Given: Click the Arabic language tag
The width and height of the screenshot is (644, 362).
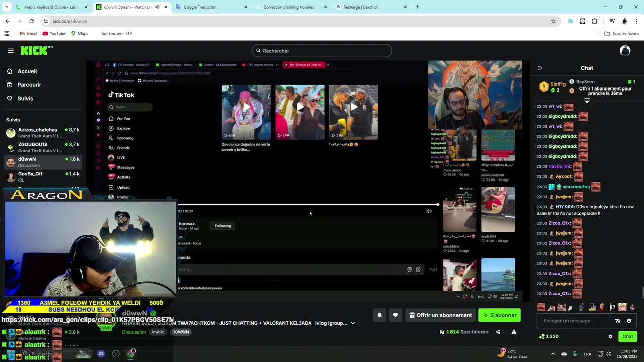Looking at the screenshot, I should pyautogui.click(x=158, y=332).
